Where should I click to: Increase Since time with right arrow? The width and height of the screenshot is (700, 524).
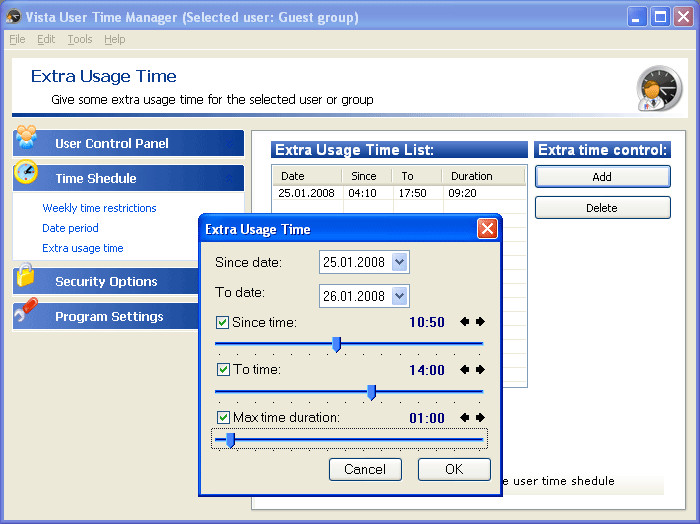(x=480, y=322)
